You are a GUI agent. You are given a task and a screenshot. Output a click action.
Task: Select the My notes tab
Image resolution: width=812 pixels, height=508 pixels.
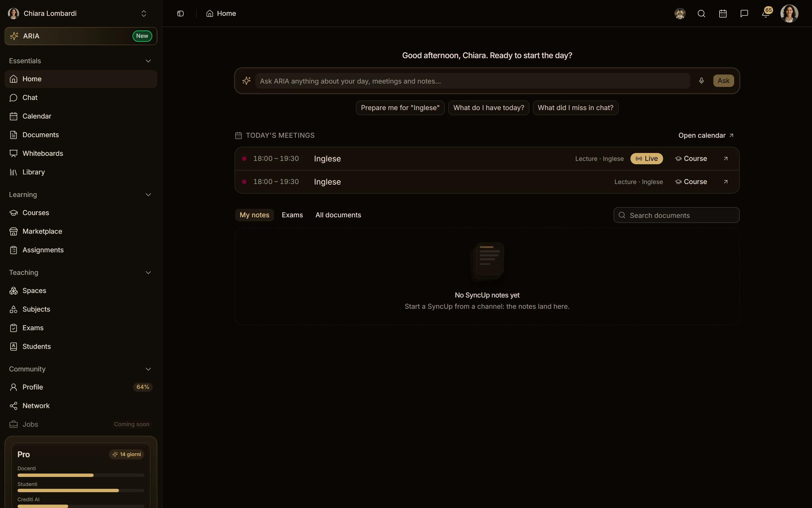point(254,215)
